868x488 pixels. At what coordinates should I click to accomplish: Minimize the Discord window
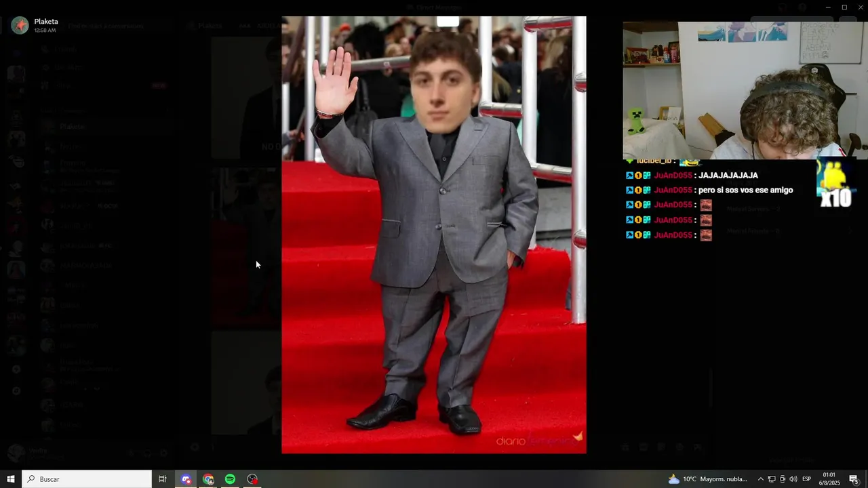tap(827, 7)
